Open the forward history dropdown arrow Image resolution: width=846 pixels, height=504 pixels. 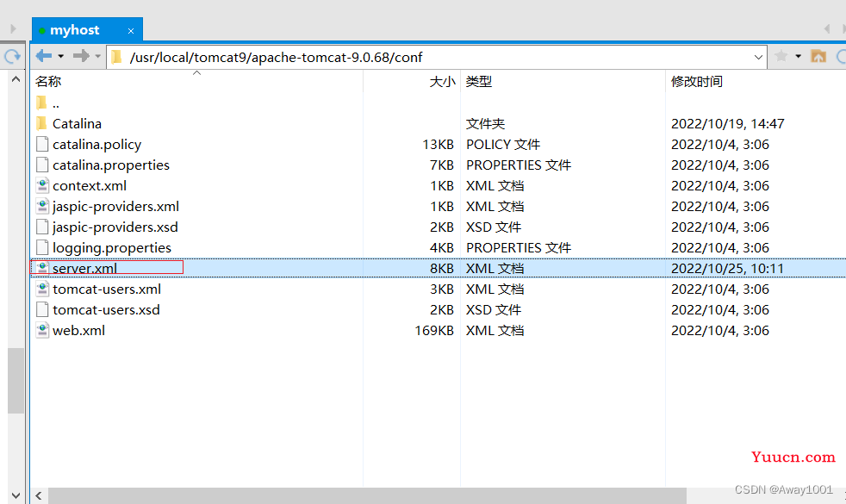pyautogui.click(x=97, y=56)
